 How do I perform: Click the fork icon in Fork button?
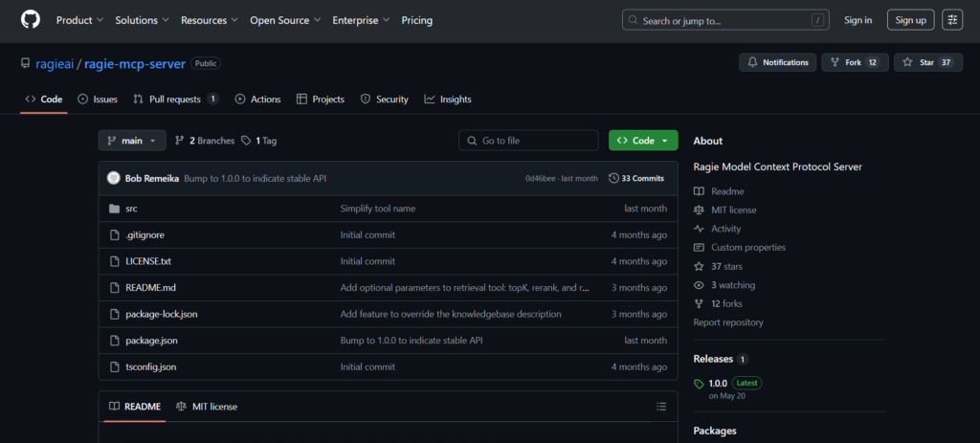pyautogui.click(x=835, y=62)
